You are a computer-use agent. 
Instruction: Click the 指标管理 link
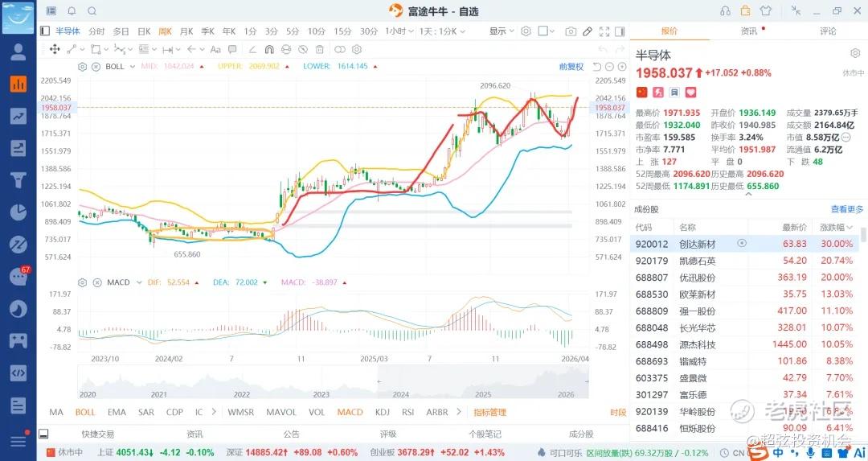pyautogui.click(x=489, y=412)
